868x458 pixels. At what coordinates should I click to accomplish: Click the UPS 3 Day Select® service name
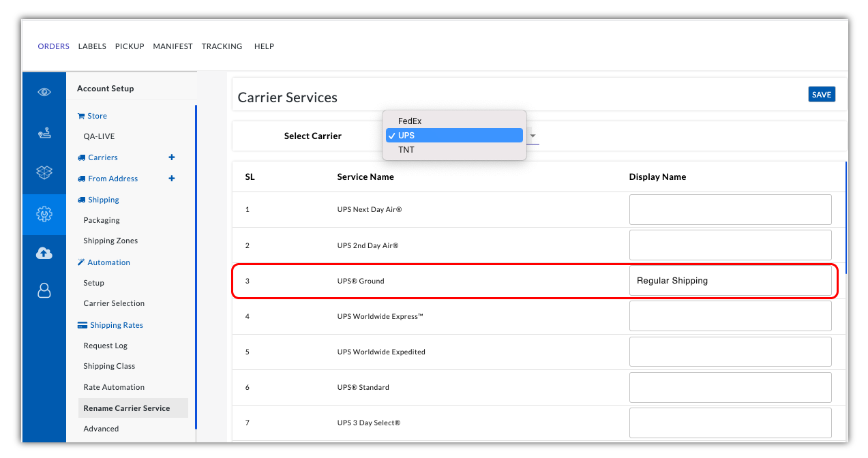click(369, 423)
